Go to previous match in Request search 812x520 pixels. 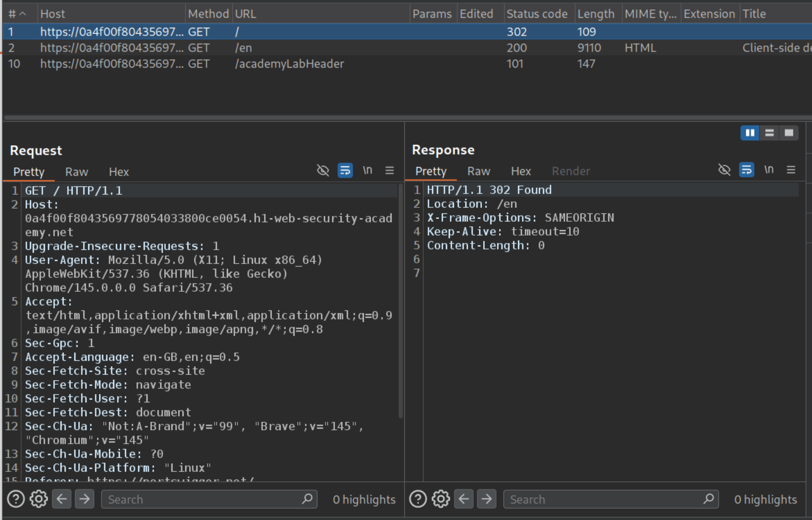pyautogui.click(x=62, y=499)
